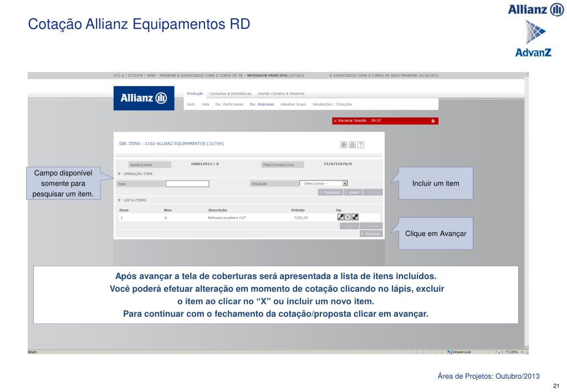Screen dimensions: 567x392
Task: Click the last Op. icon after the X
Action: pos(355,217)
